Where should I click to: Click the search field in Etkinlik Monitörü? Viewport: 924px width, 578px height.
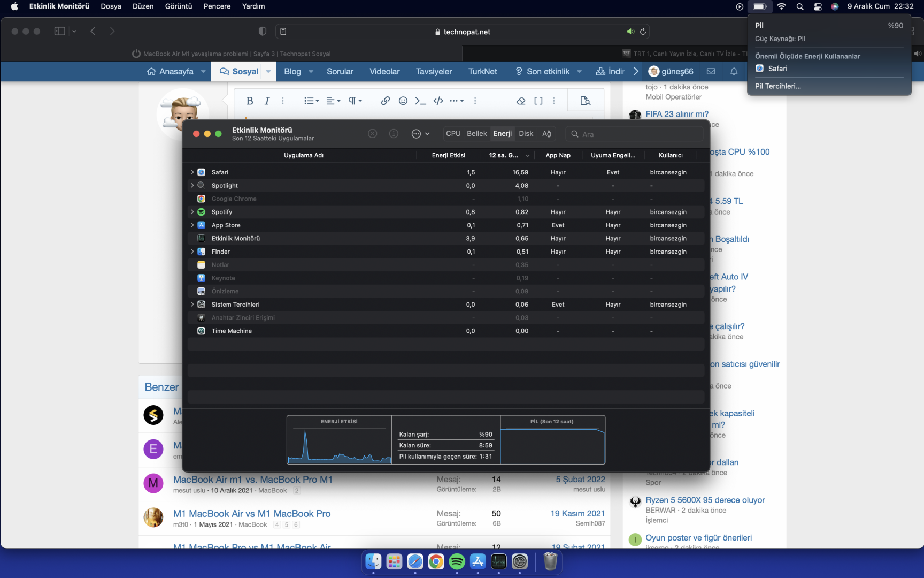click(635, 134)
